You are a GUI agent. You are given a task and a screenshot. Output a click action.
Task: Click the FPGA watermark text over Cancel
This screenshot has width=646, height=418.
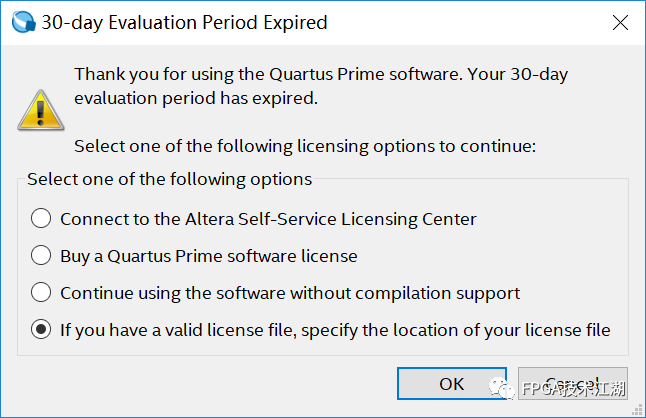[x=573, y=389]
